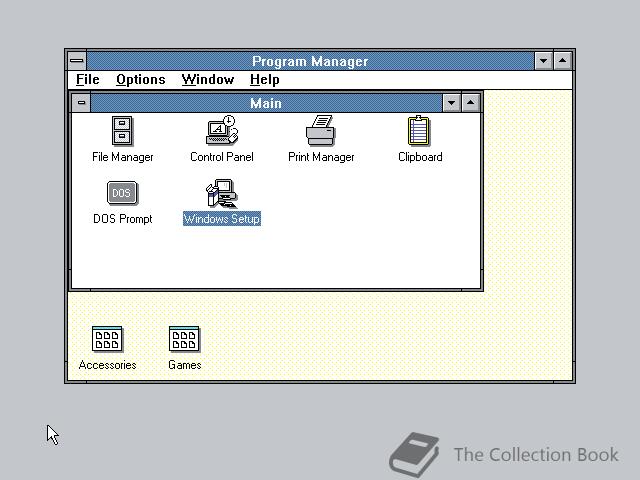This screenshot has height=480, width=640.
Task: Select the Windows Setup icon
Action: click(x=222, y=193)
